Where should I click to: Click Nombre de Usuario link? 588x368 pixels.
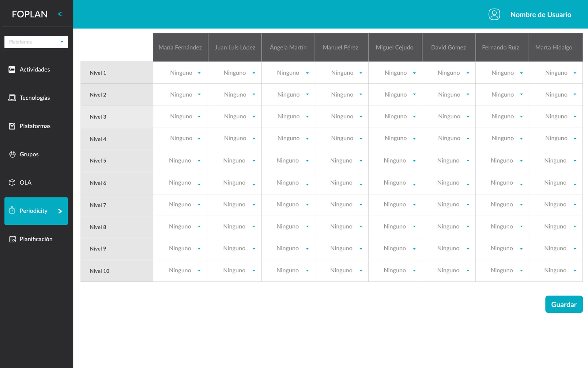(x=541, y=15)
